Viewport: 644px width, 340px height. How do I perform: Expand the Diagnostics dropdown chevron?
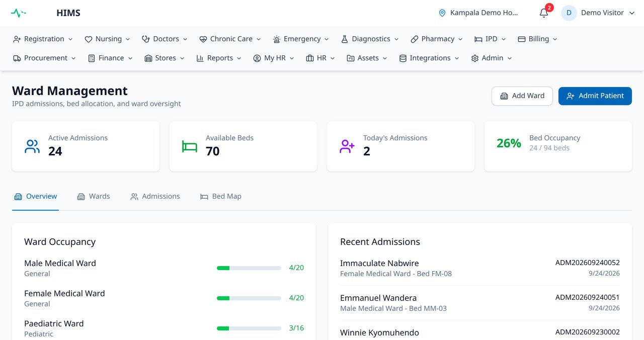tap(396, 39)
